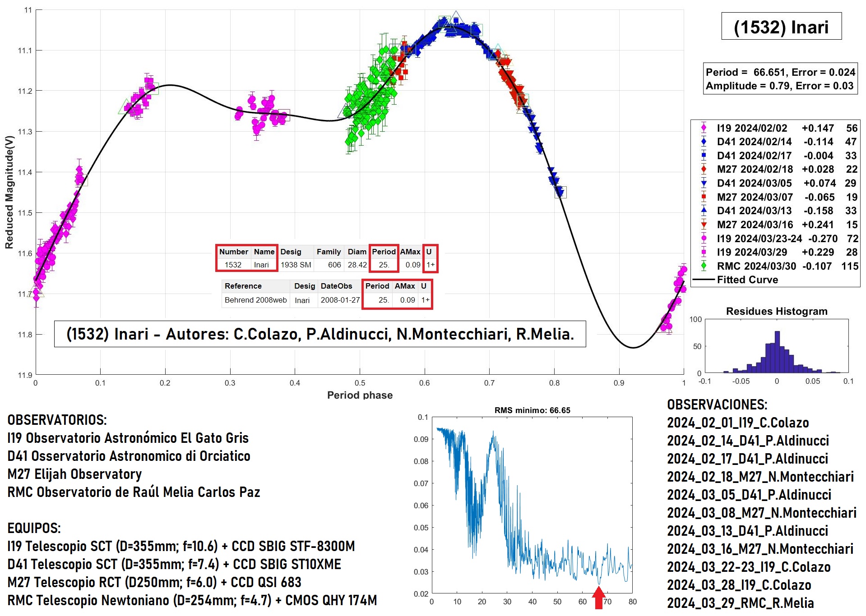Click RMC Observatorio de Raúl Melia line
Screen dimensions: 866x616
coord(134,492)
